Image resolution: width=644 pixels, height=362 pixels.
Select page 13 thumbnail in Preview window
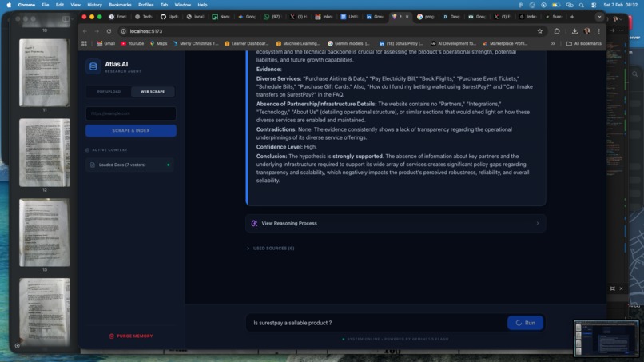(x=45, y=233)
